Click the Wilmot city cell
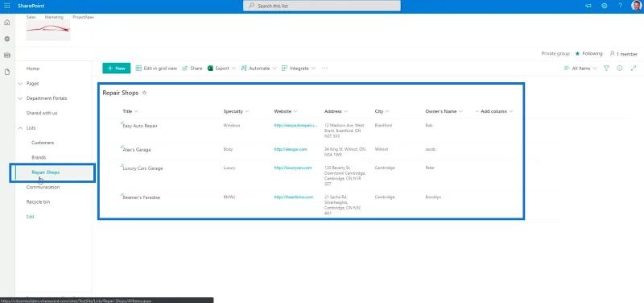This screenshot has height=303, width=644. (381, 149)
